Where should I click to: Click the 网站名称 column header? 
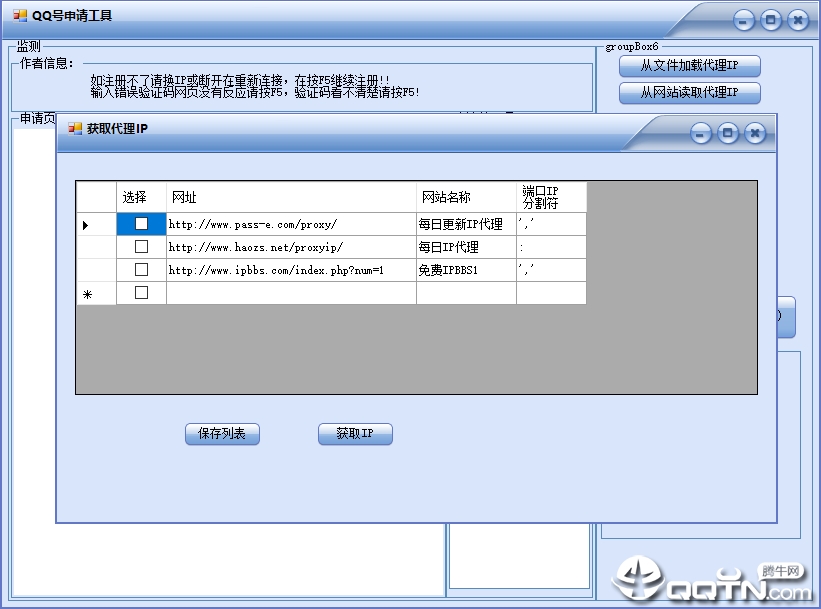click(465, 197)
